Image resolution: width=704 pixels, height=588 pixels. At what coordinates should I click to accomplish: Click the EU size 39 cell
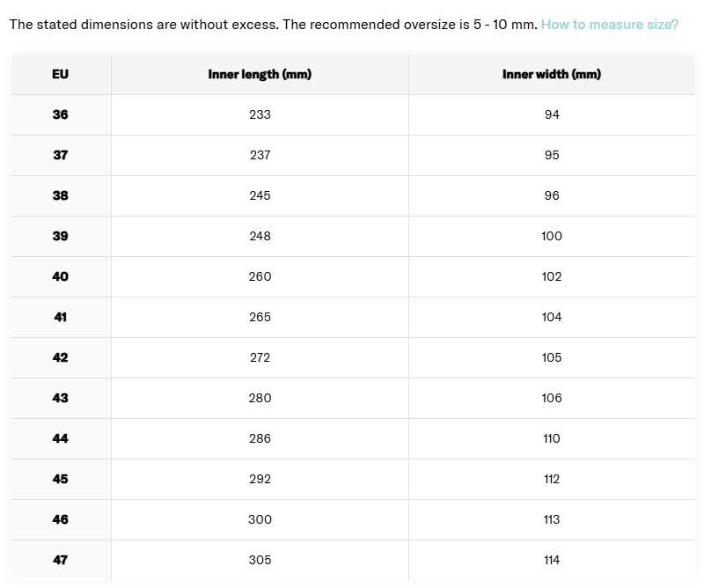[61, 236]
